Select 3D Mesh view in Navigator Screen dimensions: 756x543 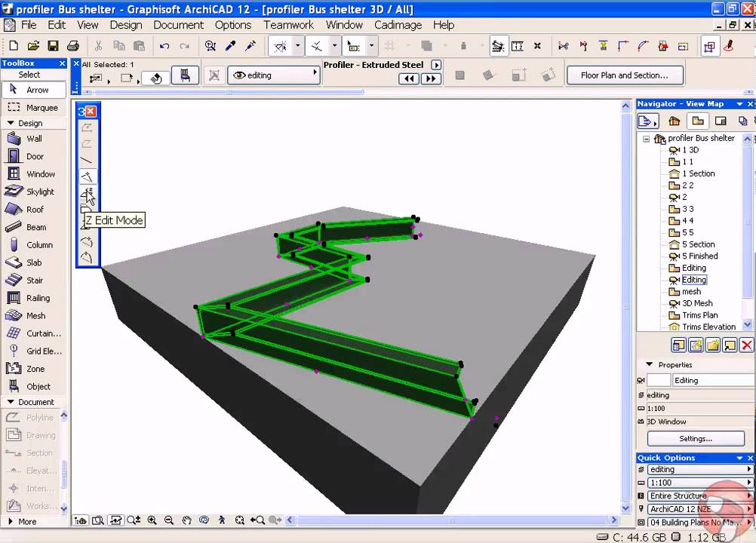[x=697, y=303]
